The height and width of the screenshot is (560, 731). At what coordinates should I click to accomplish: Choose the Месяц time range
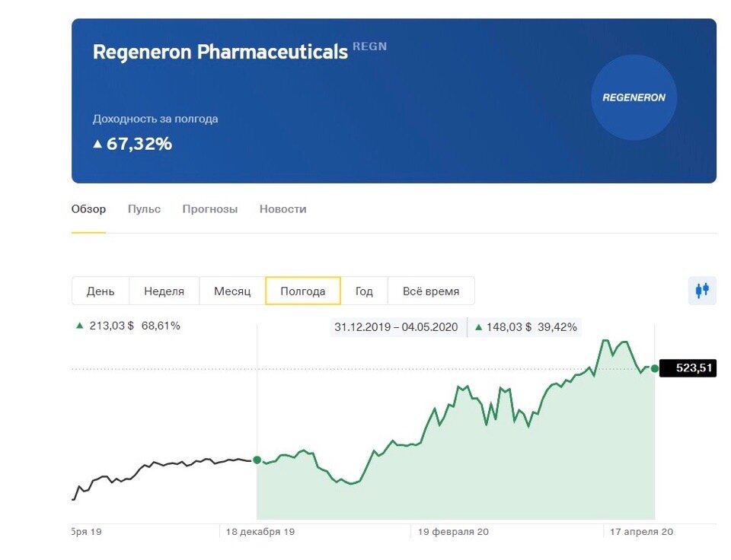click(232, 291)
